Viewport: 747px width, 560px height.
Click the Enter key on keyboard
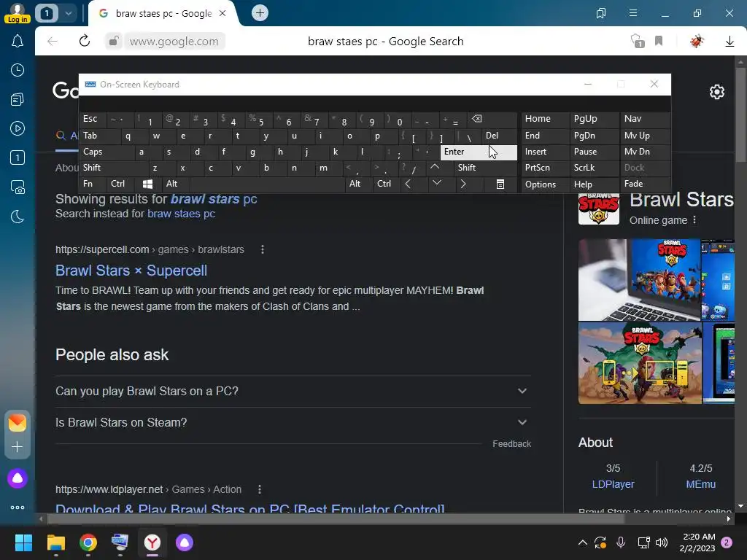(x=479, y=152)
